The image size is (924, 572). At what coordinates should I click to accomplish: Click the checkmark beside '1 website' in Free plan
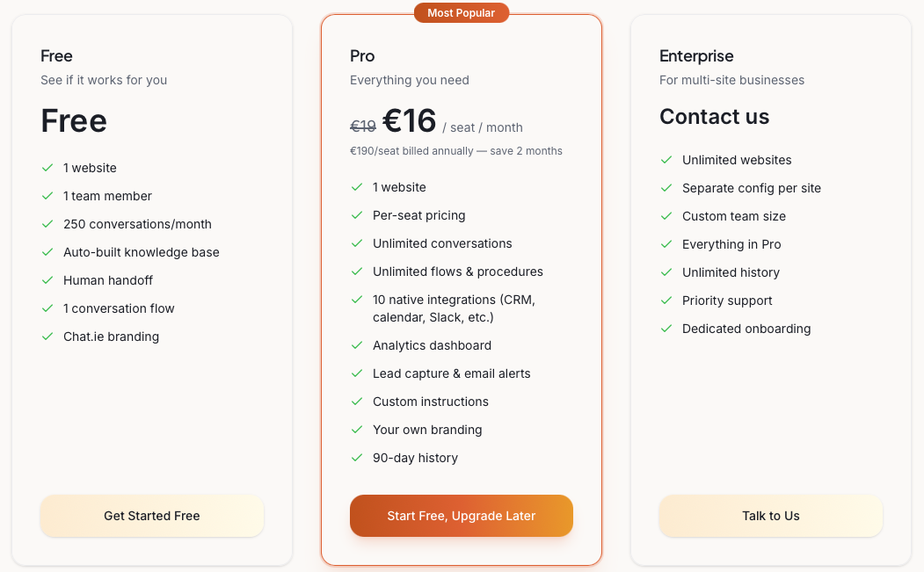pyautogui.click(x=47, y=168)
